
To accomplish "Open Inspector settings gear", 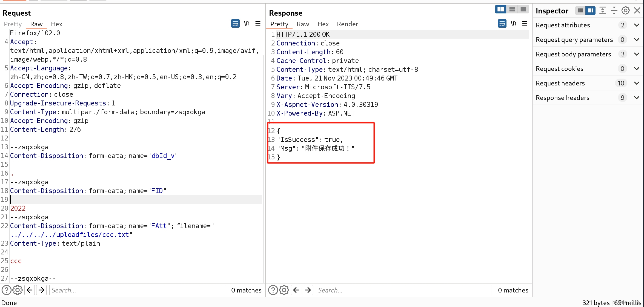I will click(x=626, y=11).
